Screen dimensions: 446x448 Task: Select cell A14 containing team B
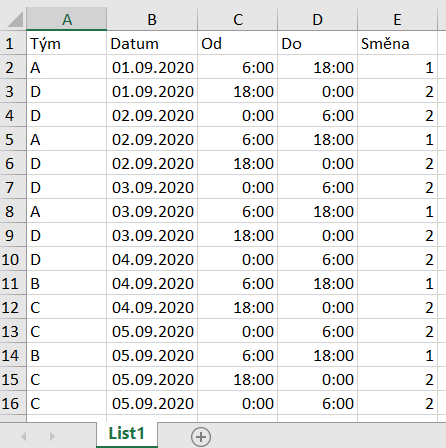(x=67, y=355)
